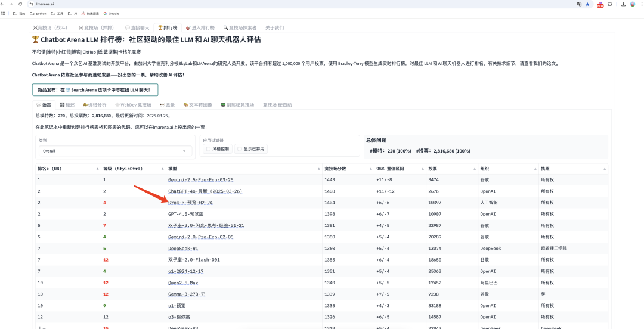Sort by the 竞技场分数 column
The width and height of the screenshot is (644, 329).
(x=348, y=169)
